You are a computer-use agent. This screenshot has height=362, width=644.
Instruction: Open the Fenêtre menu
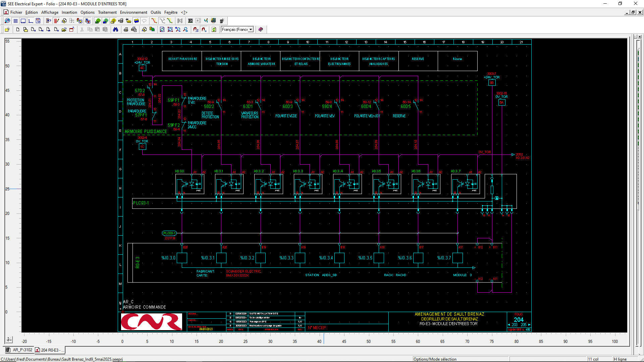171,12
